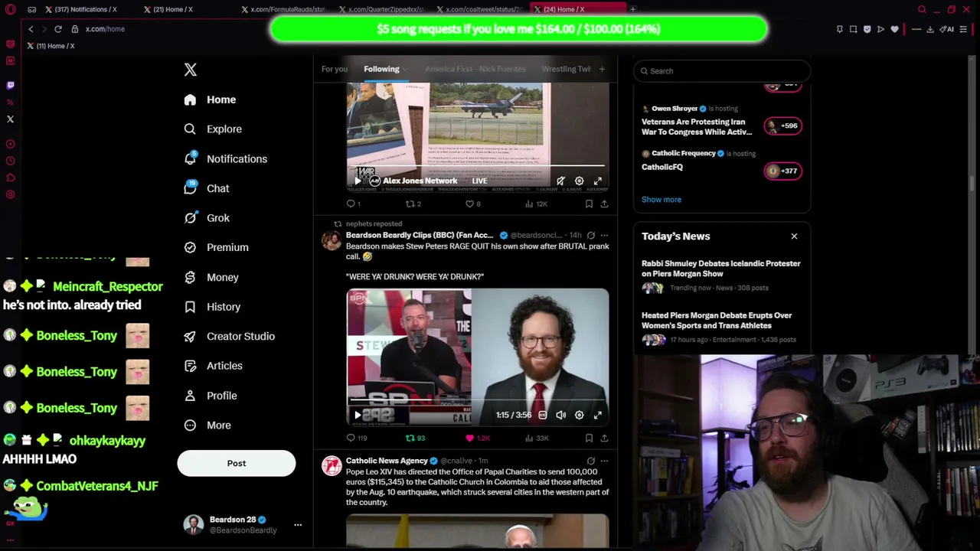The width and height of the screenshot is (980, 551).
Task: View analytics showing 33K views
Action: (x=537, y=439)
